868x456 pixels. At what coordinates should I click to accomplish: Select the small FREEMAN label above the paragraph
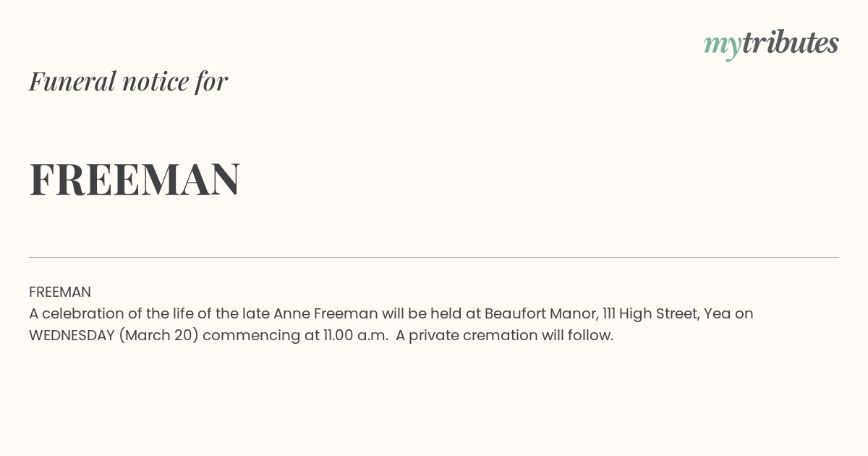pos(60,292)
